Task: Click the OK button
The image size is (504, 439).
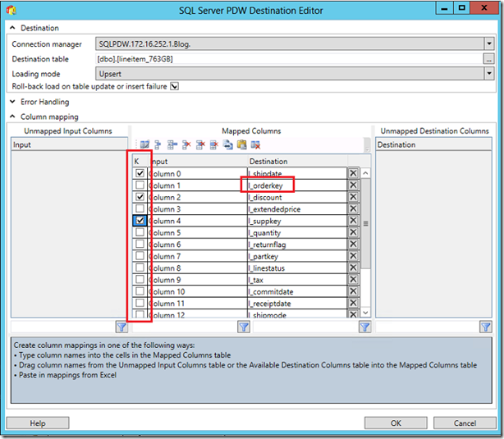Action: click(x=396, y=423)
